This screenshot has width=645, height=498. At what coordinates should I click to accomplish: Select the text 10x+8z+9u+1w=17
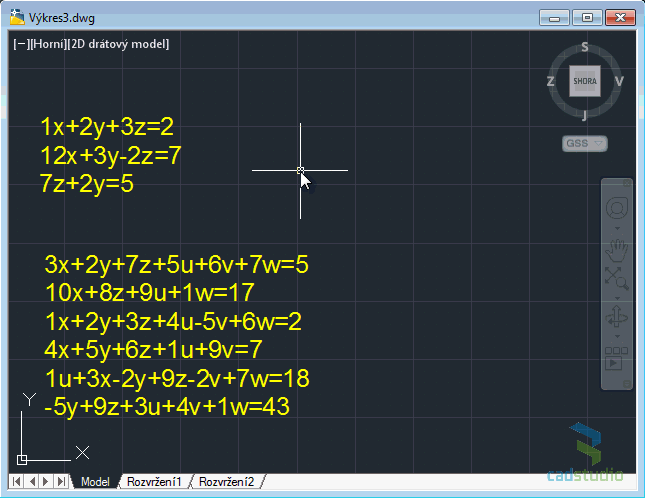(150, 292)
